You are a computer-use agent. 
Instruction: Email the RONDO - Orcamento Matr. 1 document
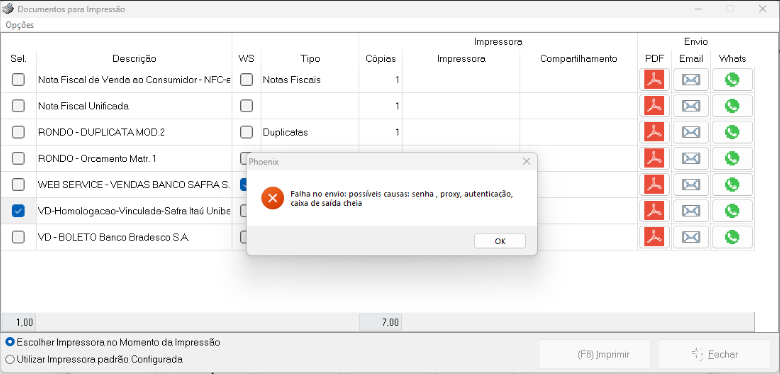click(691, 159)
